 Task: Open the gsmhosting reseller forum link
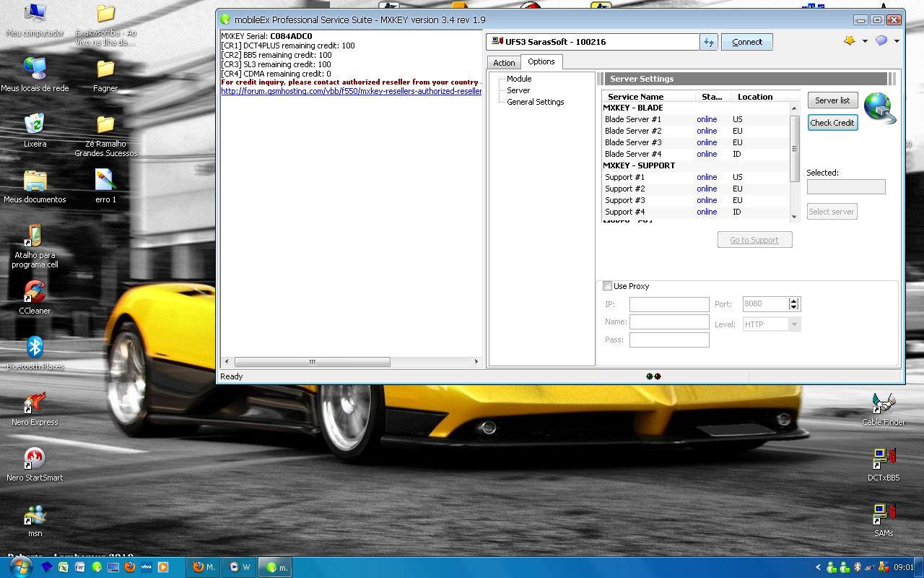351,91
